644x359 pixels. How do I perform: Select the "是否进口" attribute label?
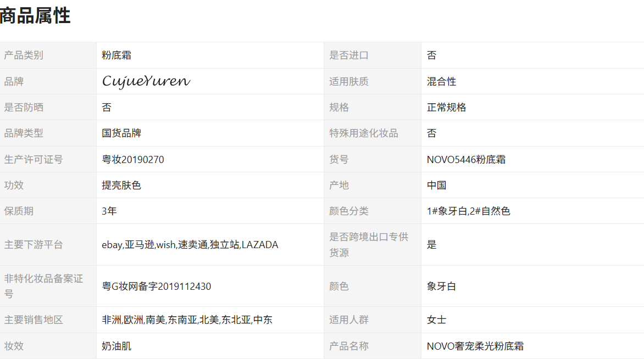tap(349, 55)
